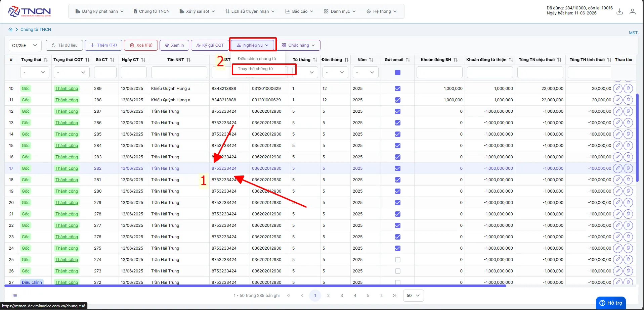Screen dimensions: 644x310
Task: Uncheck Gửi email for row 14
Action: pyautogui.click(x=398, y=134)
